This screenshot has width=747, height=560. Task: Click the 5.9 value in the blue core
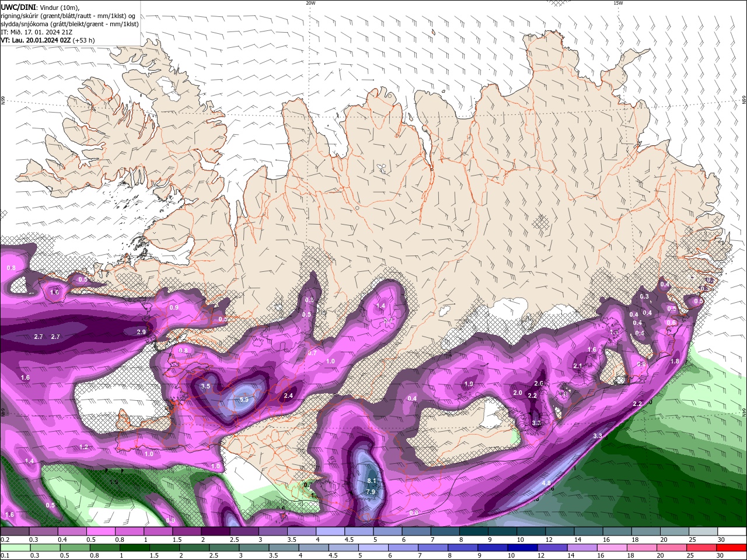[244, 400]
